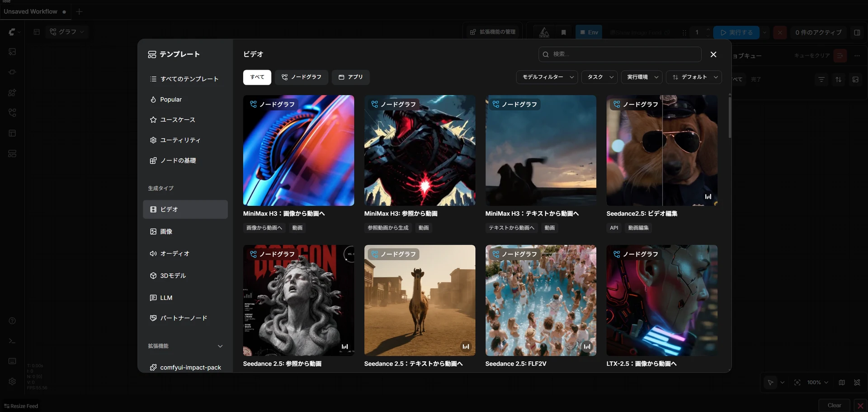Open the workflows sidebar panel
This screenshot has height=412, width=868.
[12, 113]
